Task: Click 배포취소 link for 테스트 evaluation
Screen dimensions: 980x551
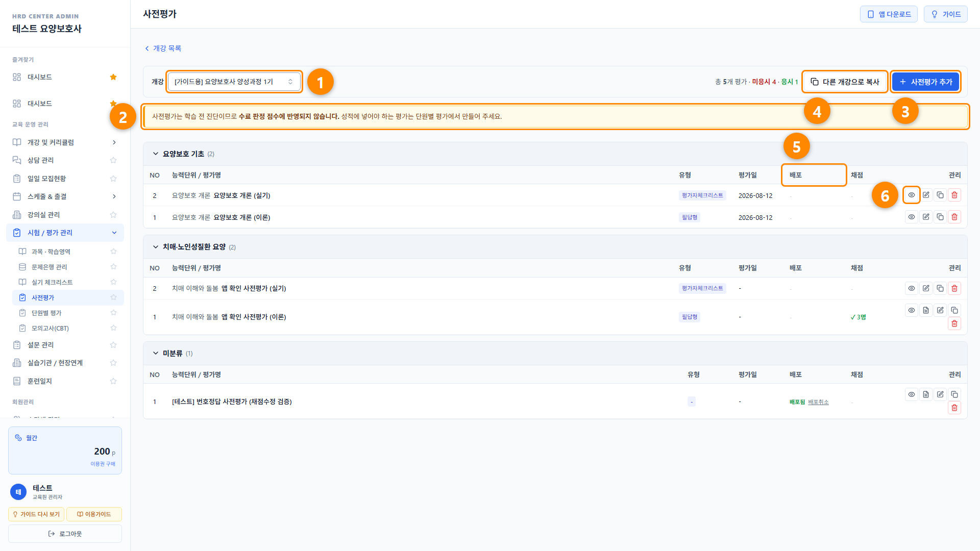Action: pos(818,402)
